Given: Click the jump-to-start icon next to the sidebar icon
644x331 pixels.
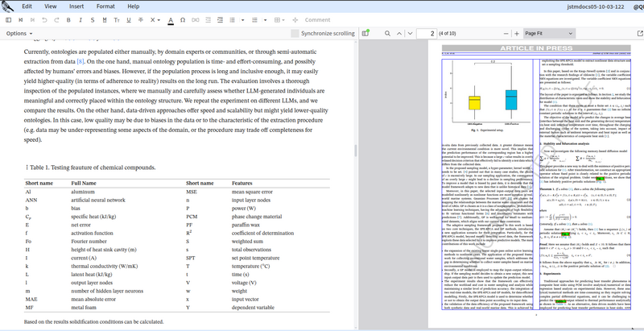Looking at the screenshot, I should coord(21,19).
